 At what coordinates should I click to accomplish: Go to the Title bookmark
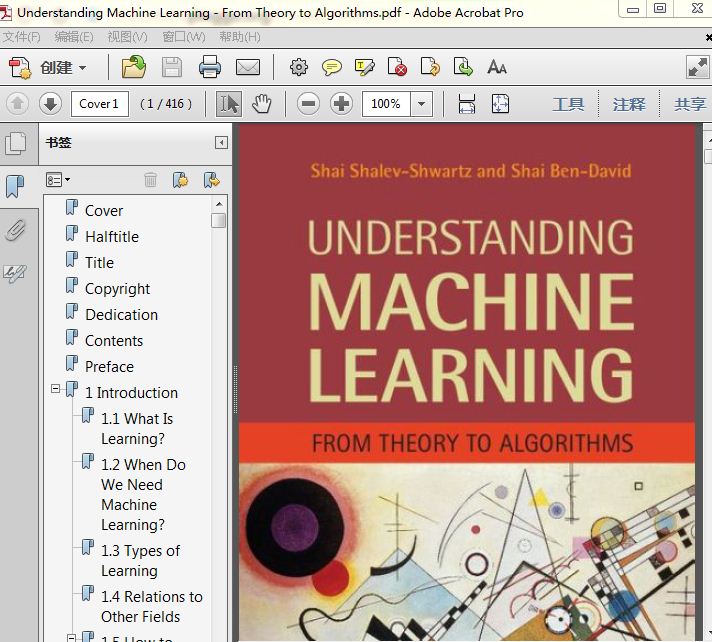pos(99,262)
